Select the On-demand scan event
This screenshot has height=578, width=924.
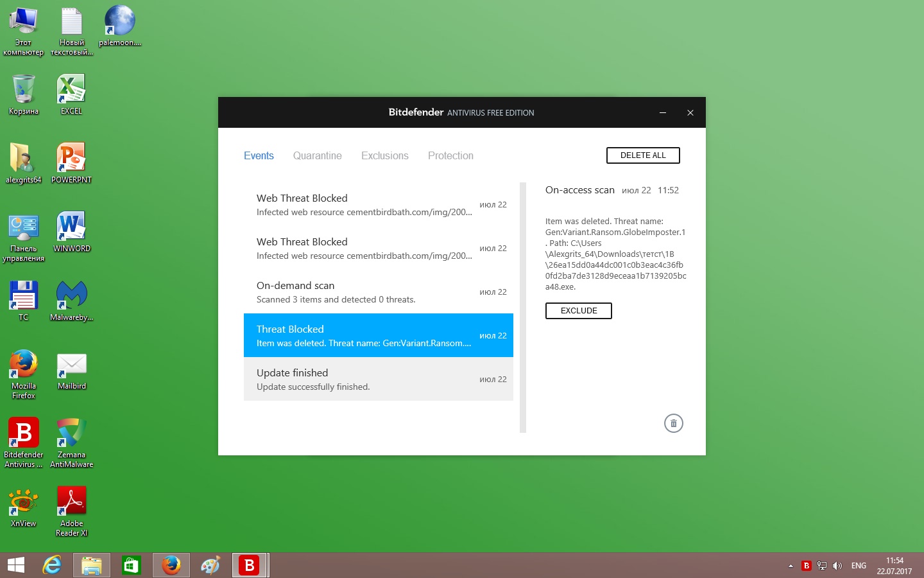pos(379,292)
